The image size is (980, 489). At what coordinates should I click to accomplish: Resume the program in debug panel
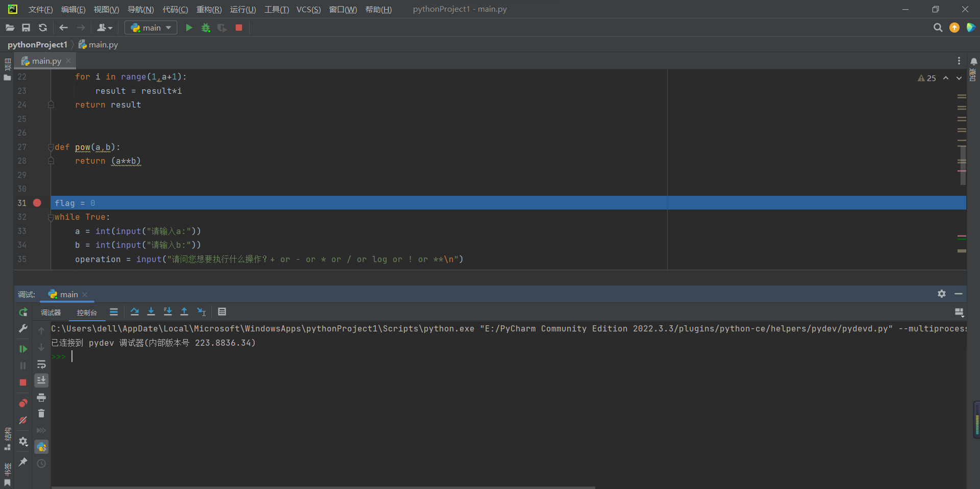coord(23,349)
